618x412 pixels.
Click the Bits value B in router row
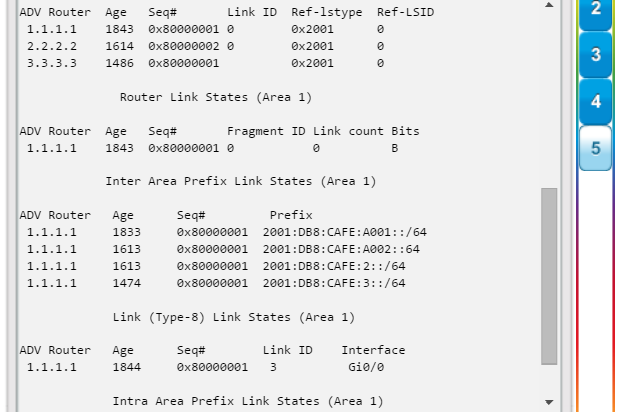tap(395, 148)
